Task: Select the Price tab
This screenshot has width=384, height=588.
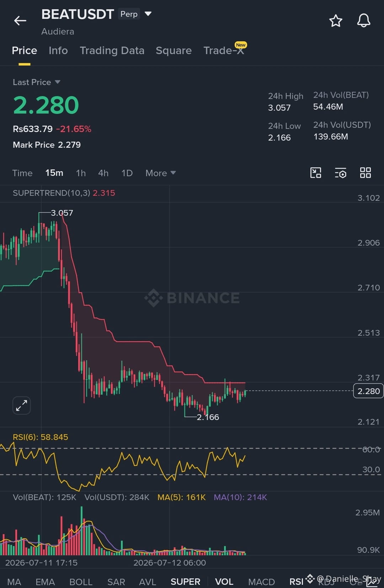Action: (24, 51)
